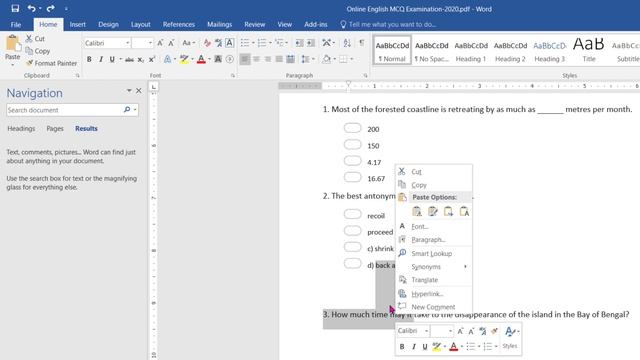Choose Smart Lookup from context menu

434,253
